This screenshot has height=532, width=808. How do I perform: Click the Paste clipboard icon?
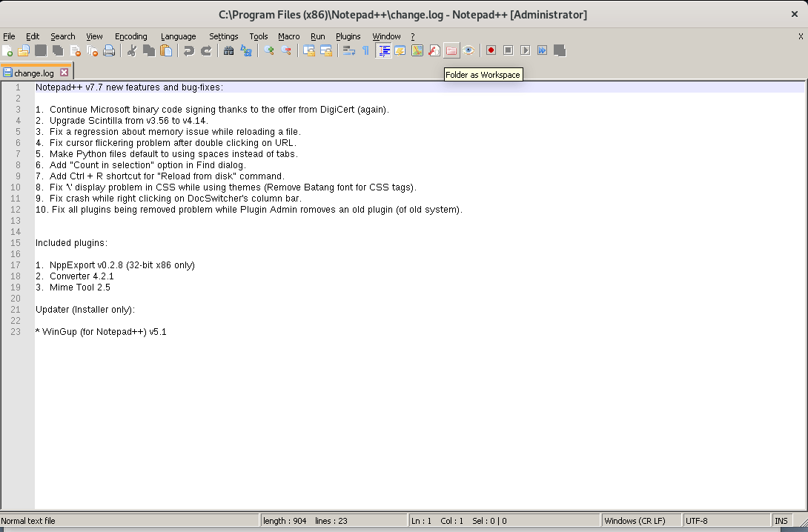(x=166, y=50)
